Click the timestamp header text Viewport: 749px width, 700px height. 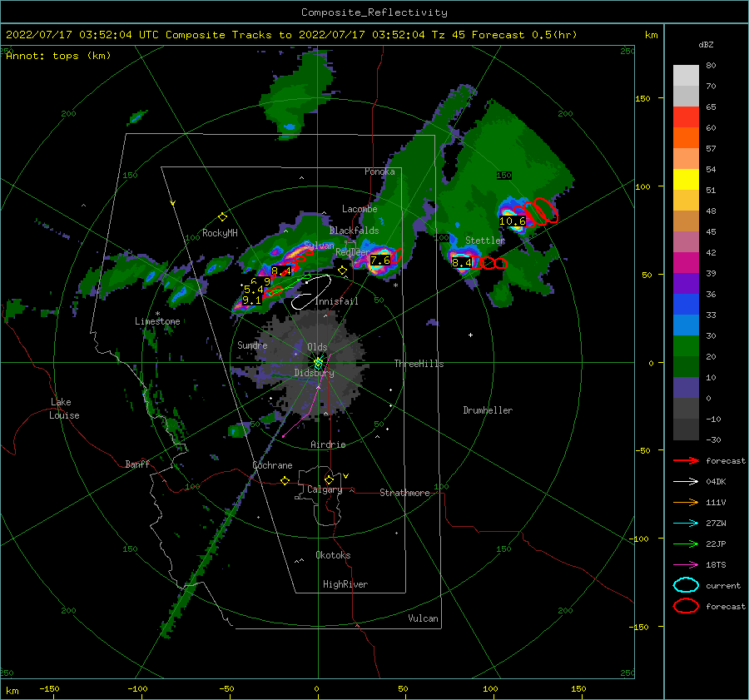click(x=291, y=35)
